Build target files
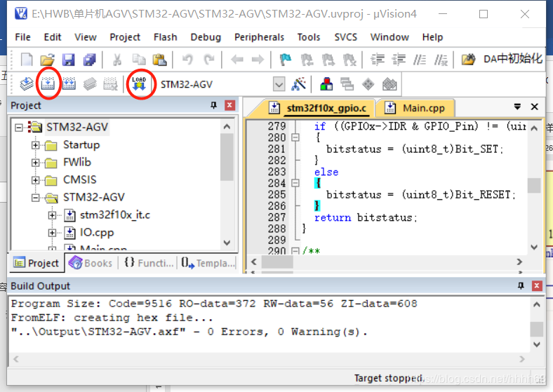 48,84
